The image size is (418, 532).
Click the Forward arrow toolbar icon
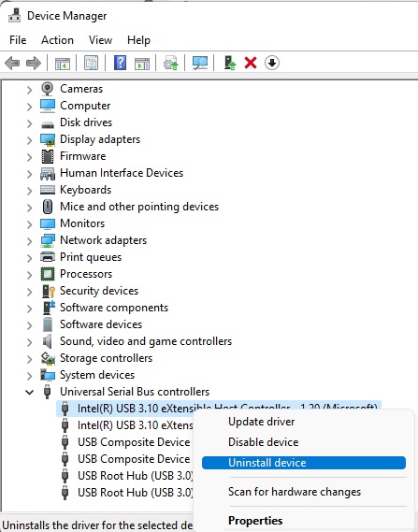tap(34, 63)
